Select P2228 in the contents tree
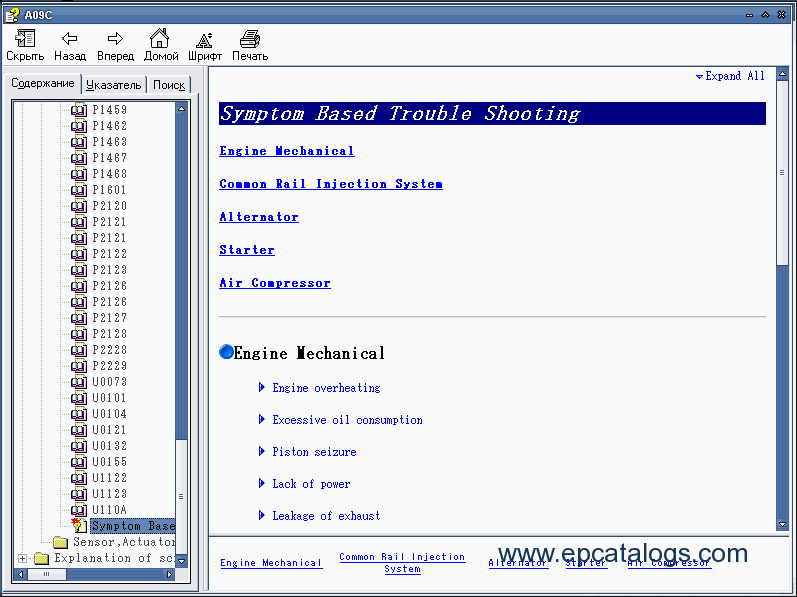 click(x=110, y=350)
